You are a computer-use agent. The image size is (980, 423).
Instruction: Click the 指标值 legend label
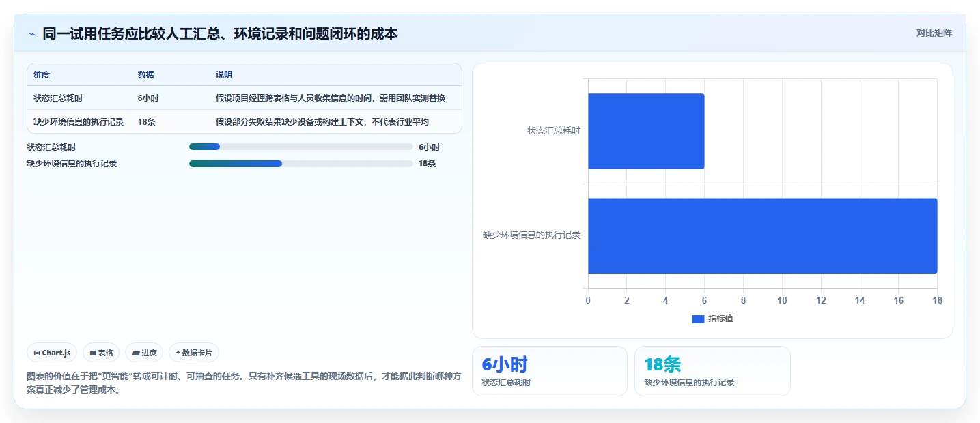[x=720, y=319]
